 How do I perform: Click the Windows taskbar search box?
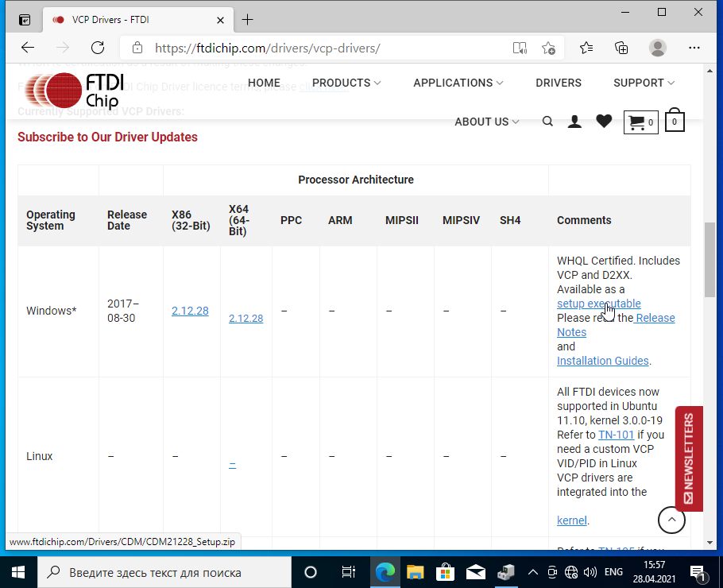[164, 572]
